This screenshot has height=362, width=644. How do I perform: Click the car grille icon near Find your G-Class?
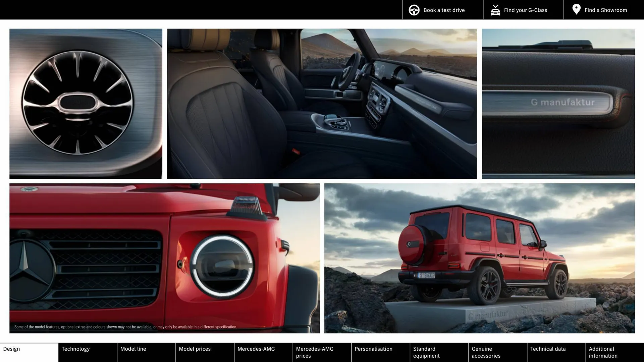coord(495,10)
